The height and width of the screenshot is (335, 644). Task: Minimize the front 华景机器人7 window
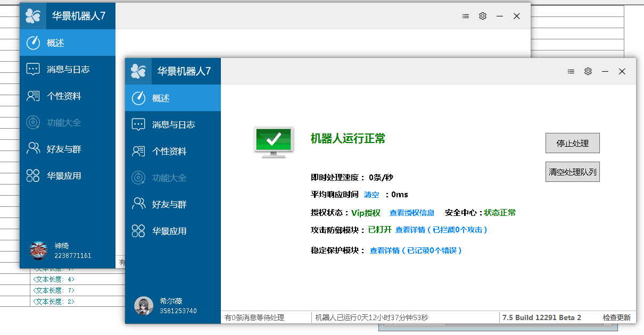605,71
